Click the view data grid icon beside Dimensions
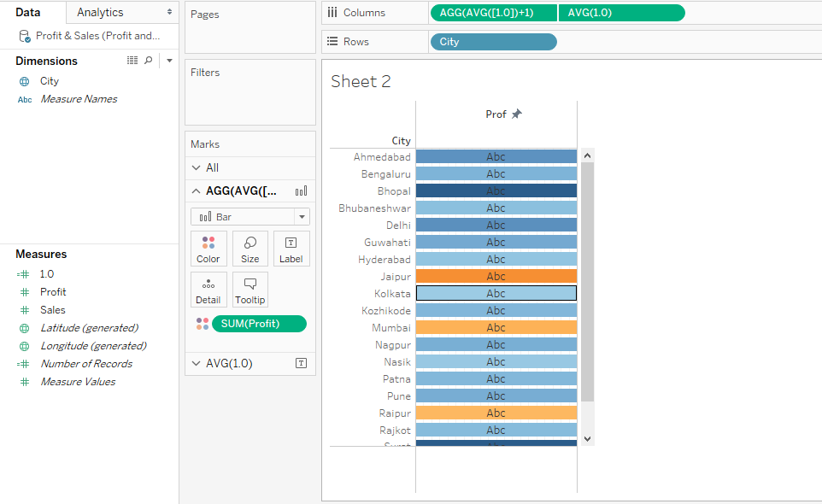Viewport: 822px width, 504px height. 132,61
